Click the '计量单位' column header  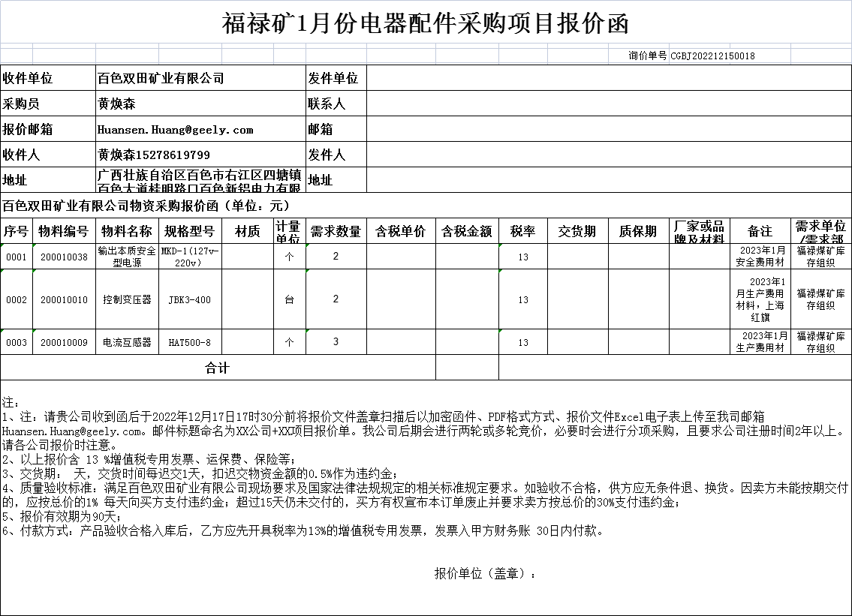[x=290, y=231]
